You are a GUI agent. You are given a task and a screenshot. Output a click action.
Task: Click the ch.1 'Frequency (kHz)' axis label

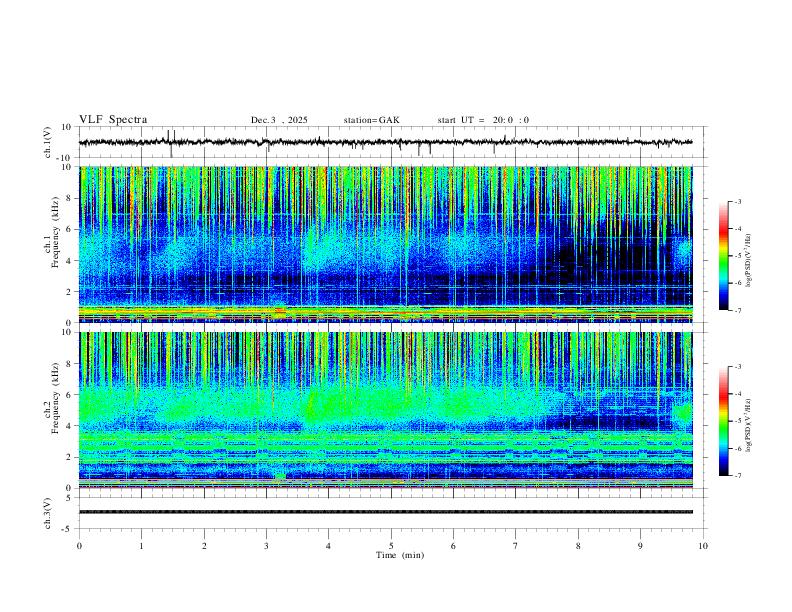[x=56, y=232]
